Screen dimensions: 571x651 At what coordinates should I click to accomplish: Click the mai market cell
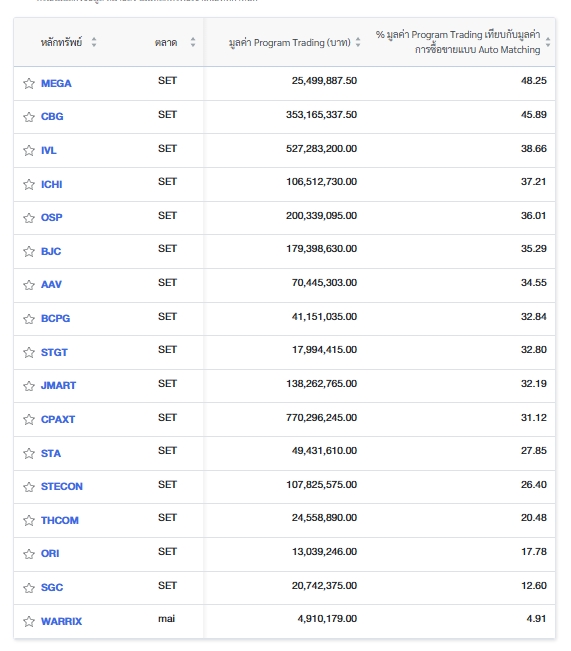(x=167, y=619)
